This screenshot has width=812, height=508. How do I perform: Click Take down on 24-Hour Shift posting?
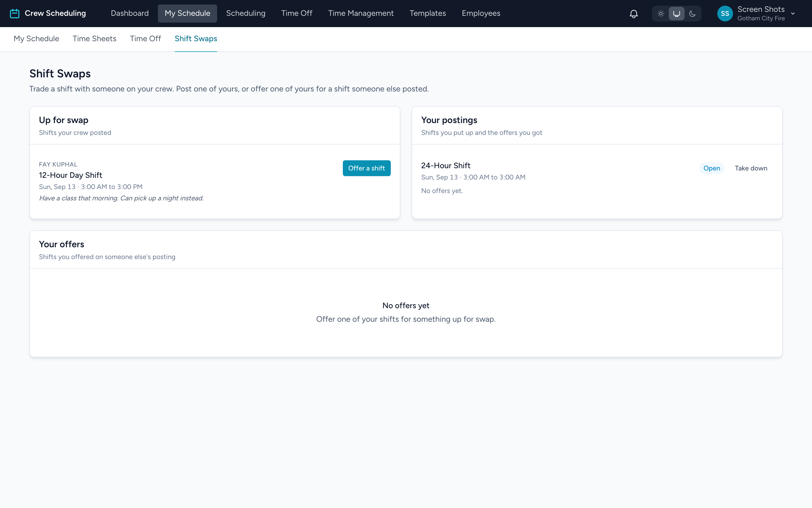751,168
